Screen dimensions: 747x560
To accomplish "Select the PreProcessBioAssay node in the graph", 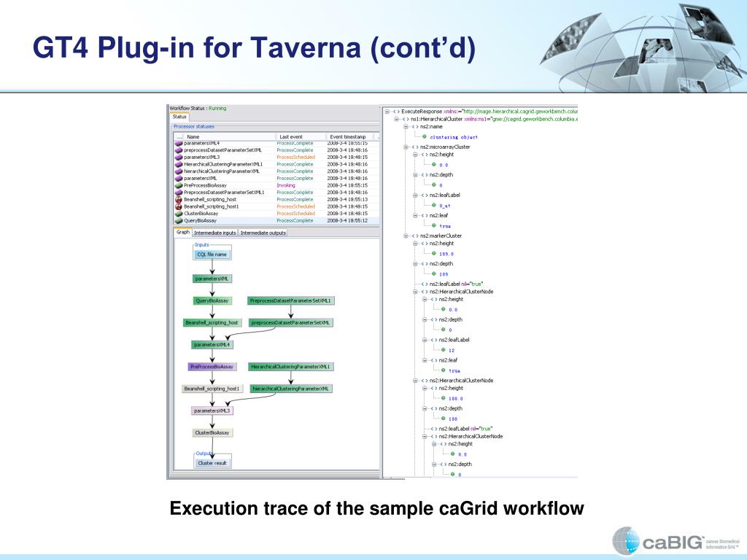I will [x=212, y=367].
